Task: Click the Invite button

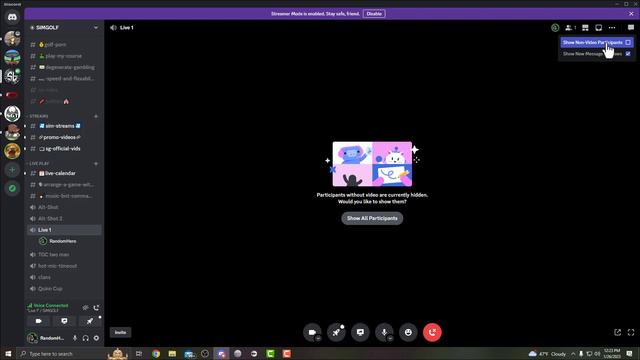Action: [120, 332]
